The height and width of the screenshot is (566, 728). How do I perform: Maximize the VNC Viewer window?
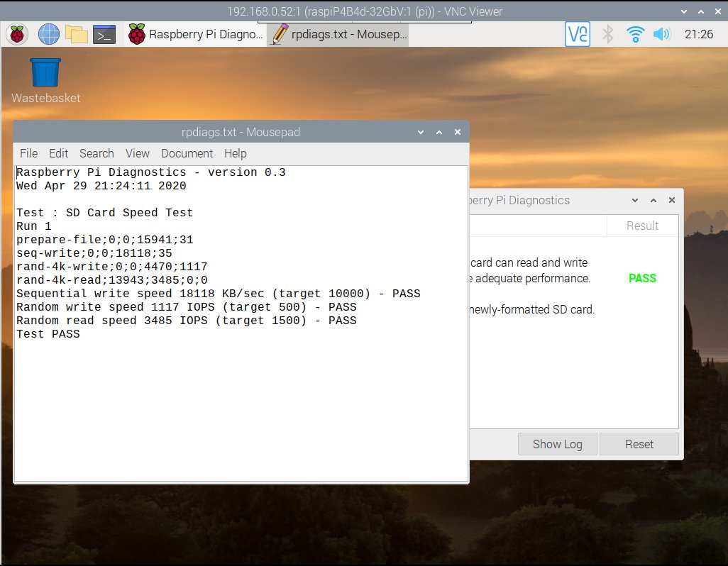(x=701, y=11)
